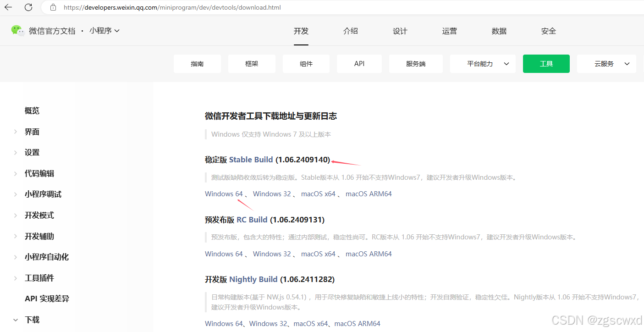Click the browser back arrow
This screenshot has width=644, height=332.
tap(8, 7)
